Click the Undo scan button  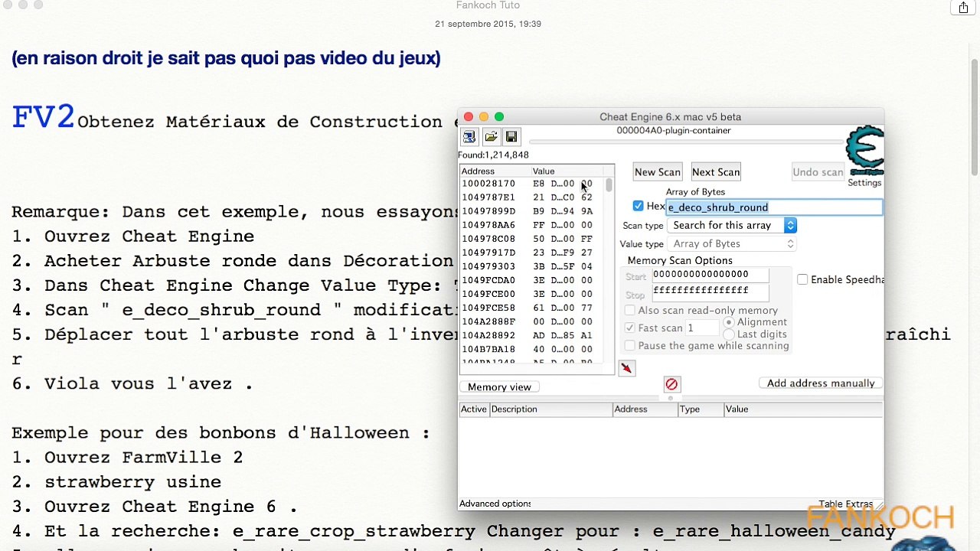pos(818,172)
